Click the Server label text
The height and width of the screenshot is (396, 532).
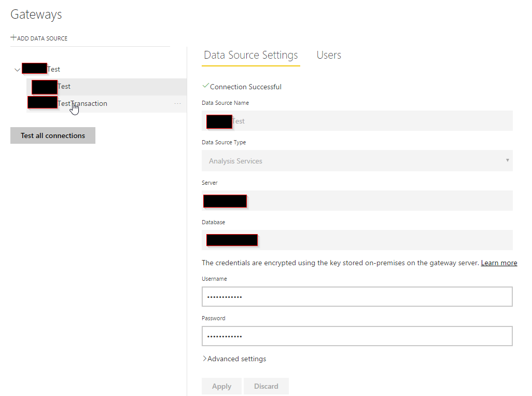pos(209,183)
